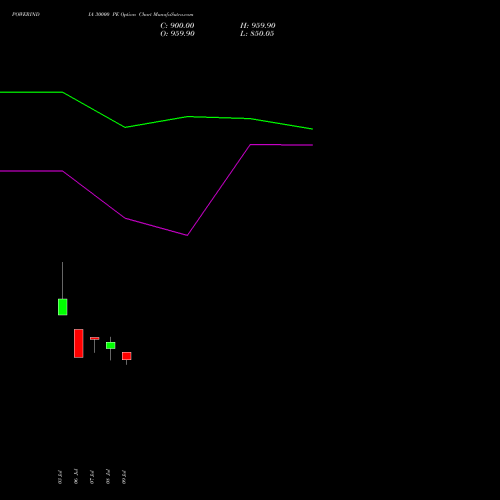The height and width of the screenshot is (500, 500).
Task: Select the small green candlestick for 08 Jul
Action: coord(110,345)
